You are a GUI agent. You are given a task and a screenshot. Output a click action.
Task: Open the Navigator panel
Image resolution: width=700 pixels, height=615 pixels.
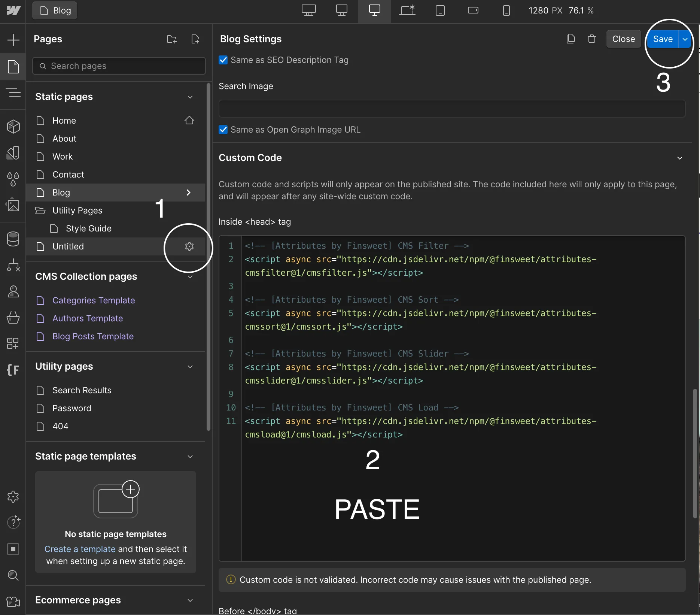coord(13,93)
